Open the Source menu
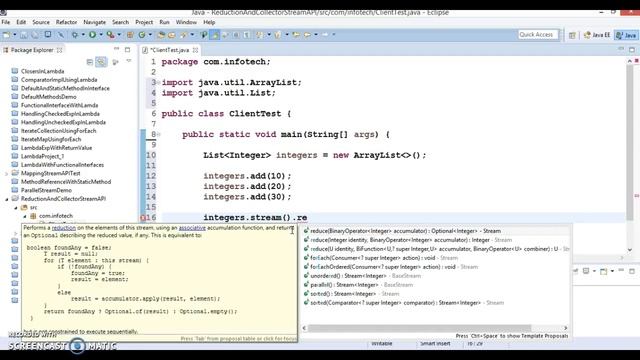Viewport: 640px width, 360px height. click(x=41, y=22)
